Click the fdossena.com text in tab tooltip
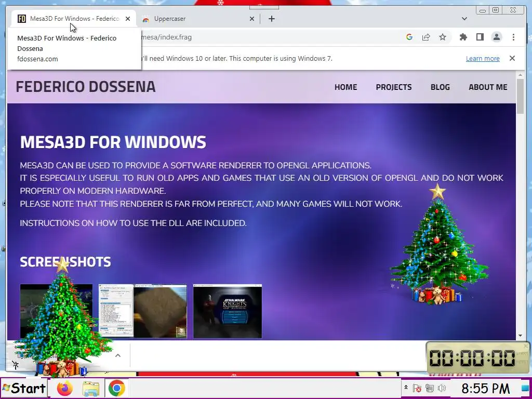Viewport: 532px width, 399px height. coord(37,59)
